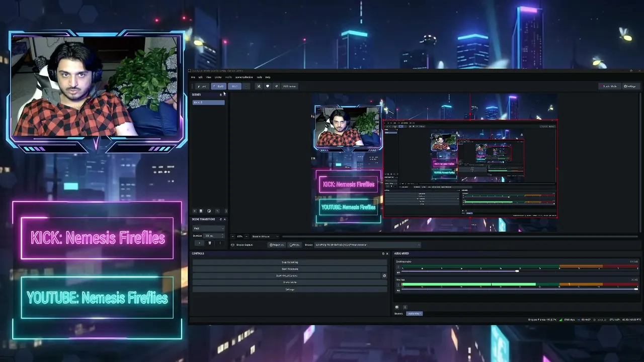Open the Display monitor dropdown
This screenshot has width=644, height=362.
point(367,245)
